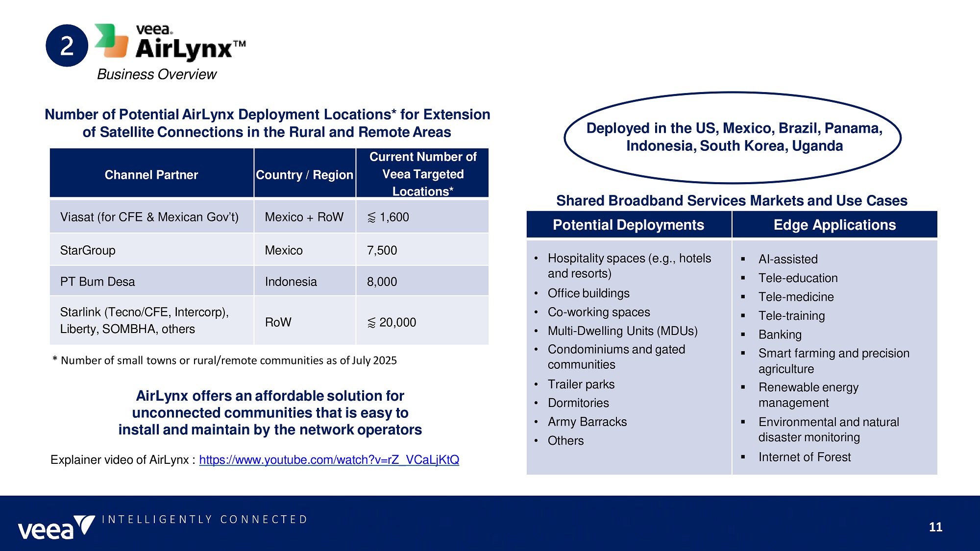Click the deployed countries oval callout
This screenshot has height=551, width=980.
click(x=734, y=137)
